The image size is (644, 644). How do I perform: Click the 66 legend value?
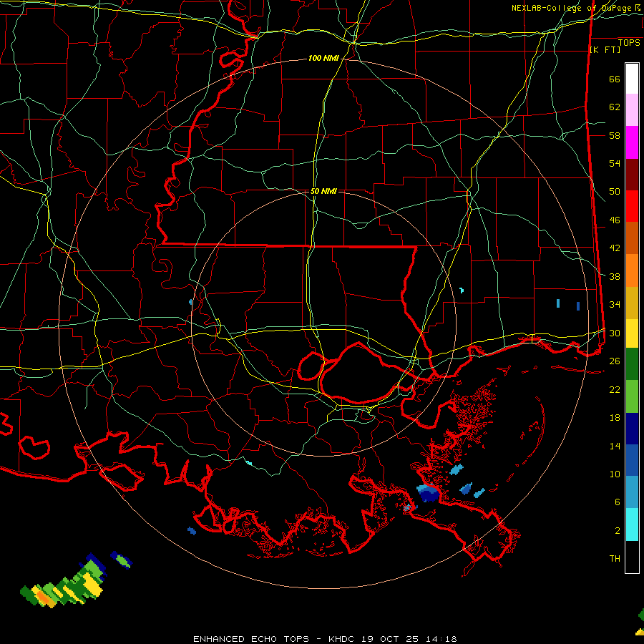point(615,79)
